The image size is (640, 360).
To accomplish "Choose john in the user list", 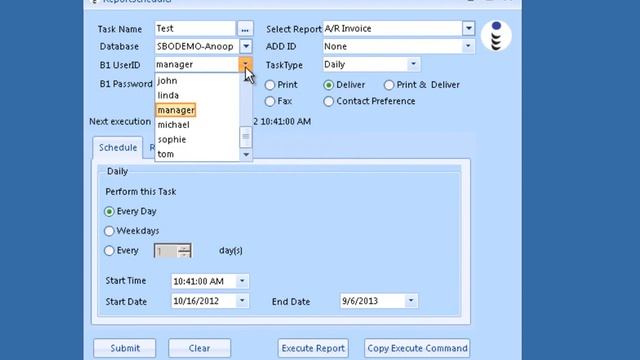I will coord(197,81).
